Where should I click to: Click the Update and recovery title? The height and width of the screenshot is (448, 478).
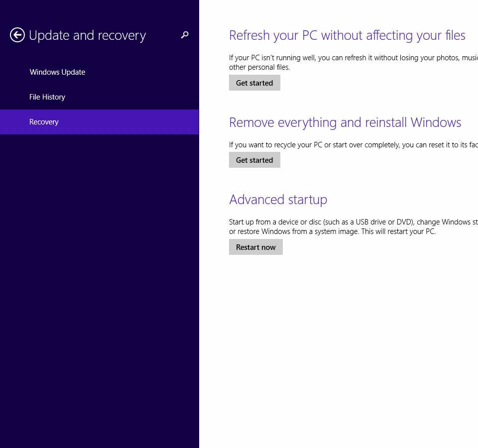click(88, 36)
